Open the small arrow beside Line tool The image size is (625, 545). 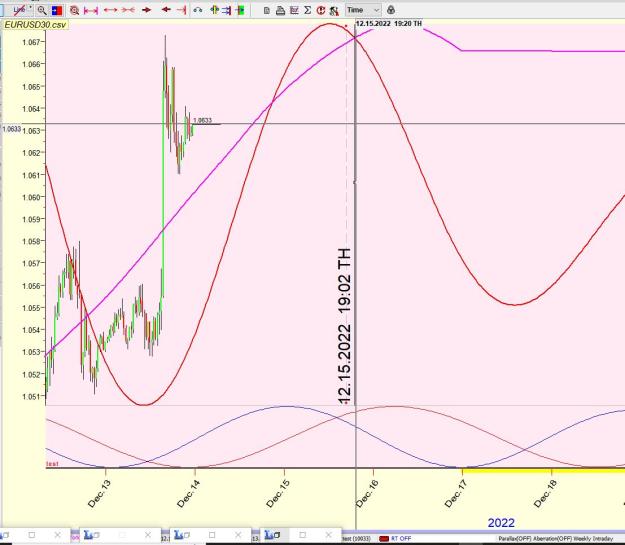click(x=29, y=7)
